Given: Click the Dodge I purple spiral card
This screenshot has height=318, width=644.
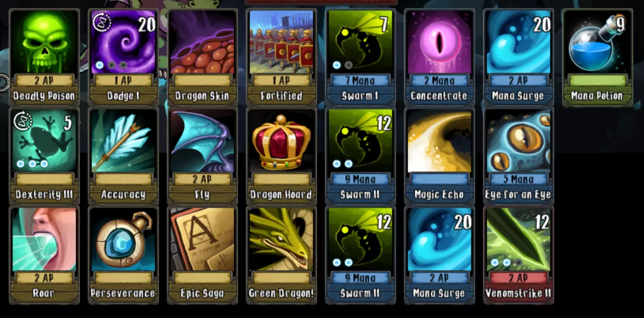Looking at the screenshot, I should coord(123,57).
